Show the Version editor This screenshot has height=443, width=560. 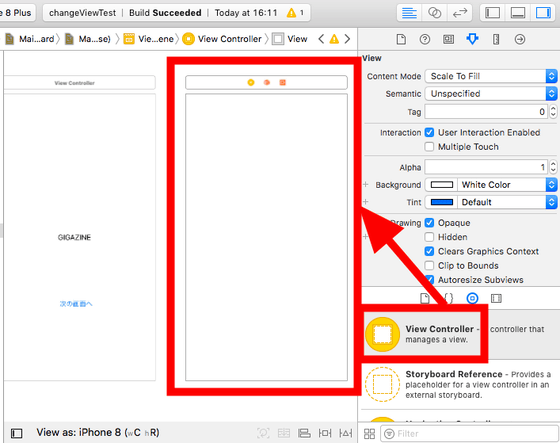(460, 13)
